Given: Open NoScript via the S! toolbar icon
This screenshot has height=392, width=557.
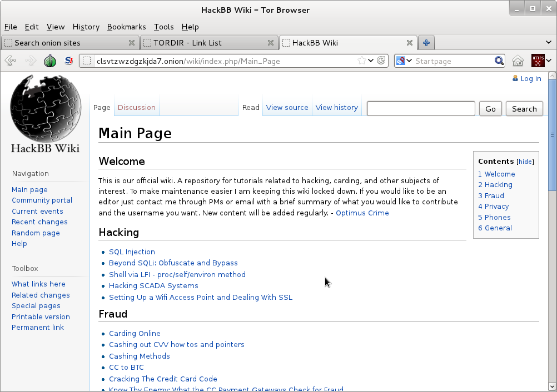Looking at the screenshot, I should 68,61.
